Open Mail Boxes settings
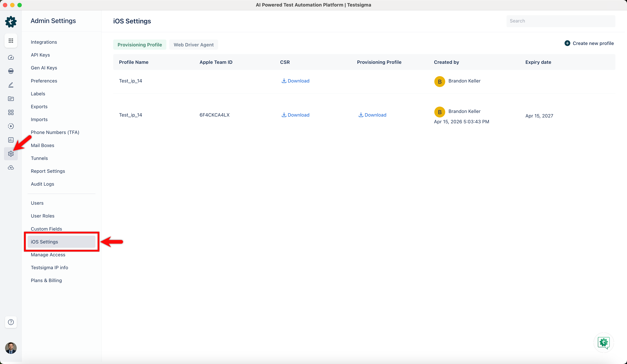This screenshot has height=364, width=627. [42, 145]
